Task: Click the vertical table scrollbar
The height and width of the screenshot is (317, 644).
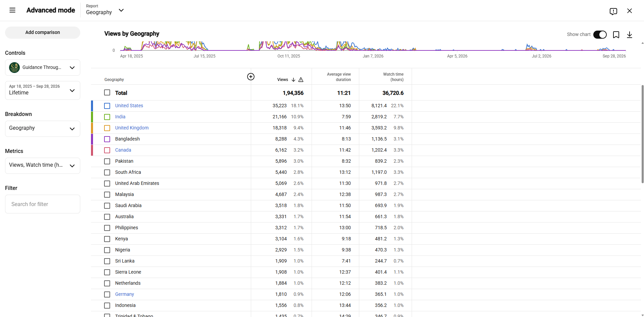Action: tap(642, 134)
